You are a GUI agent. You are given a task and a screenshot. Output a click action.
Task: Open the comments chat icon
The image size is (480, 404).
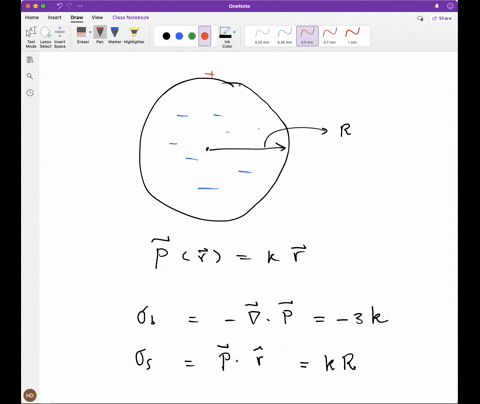tap(420, 18)
